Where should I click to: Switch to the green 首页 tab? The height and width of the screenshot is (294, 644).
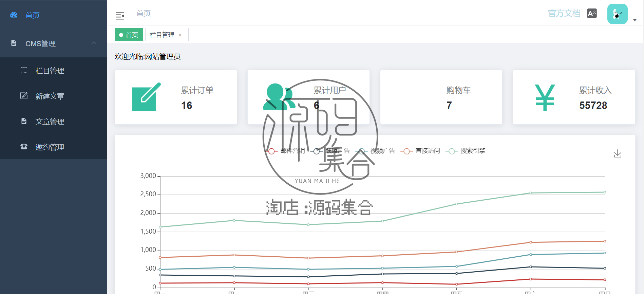129,35
